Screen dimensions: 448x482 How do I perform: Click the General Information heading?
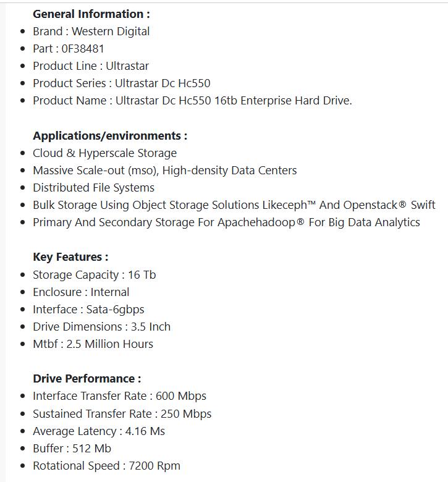click(91, 14)
